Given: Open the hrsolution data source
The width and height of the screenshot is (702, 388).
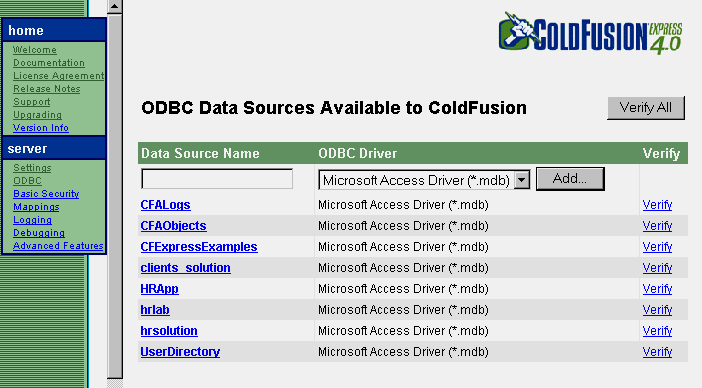Looking at the screenshot, I should click(169, 331).
